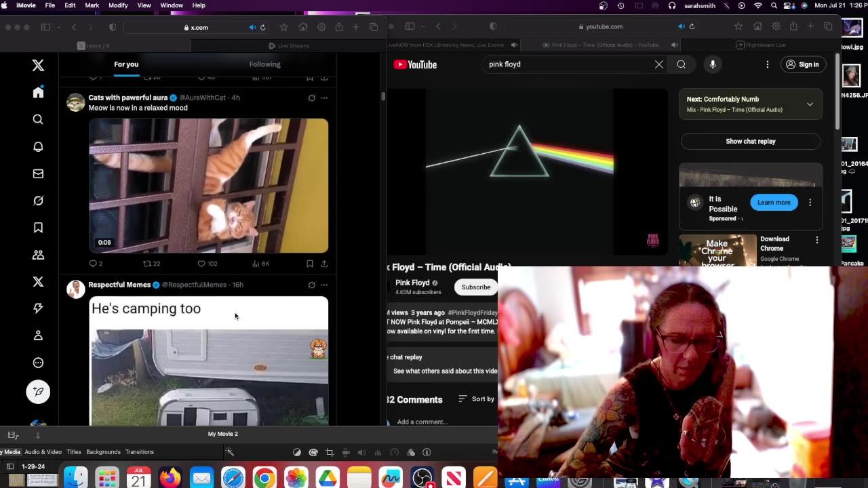Repost the Cats with pawerful aura post
The width and height of the screenshot is (868, 488).
[151, 264]
